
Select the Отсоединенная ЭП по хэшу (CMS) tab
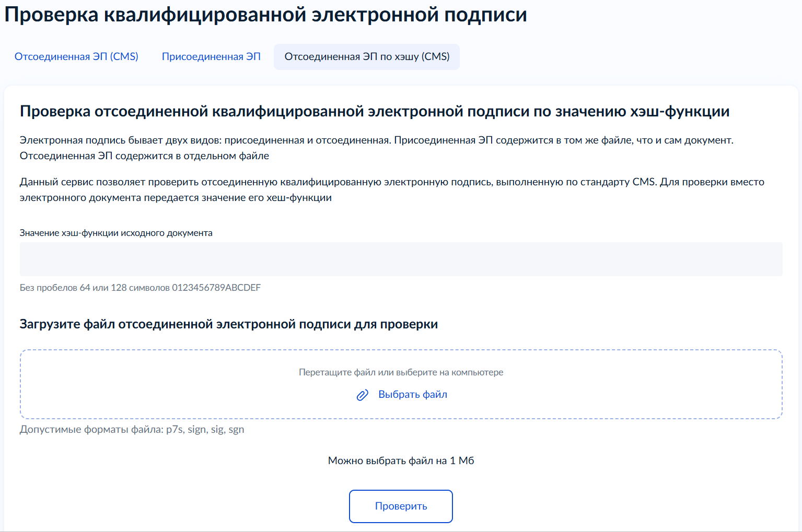[x=367, y=57]
